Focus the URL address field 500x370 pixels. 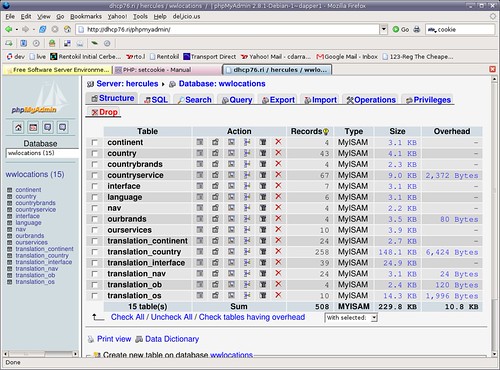tap(228, 29)
